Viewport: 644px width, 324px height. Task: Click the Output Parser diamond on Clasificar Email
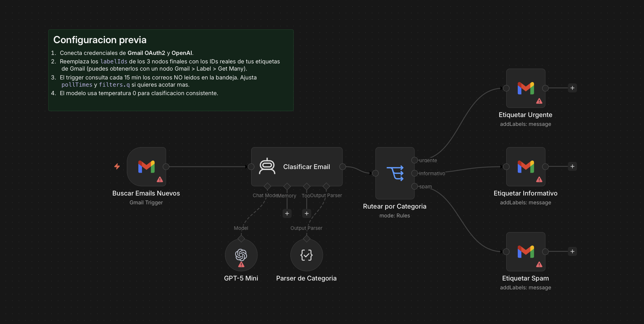(326, 186)
